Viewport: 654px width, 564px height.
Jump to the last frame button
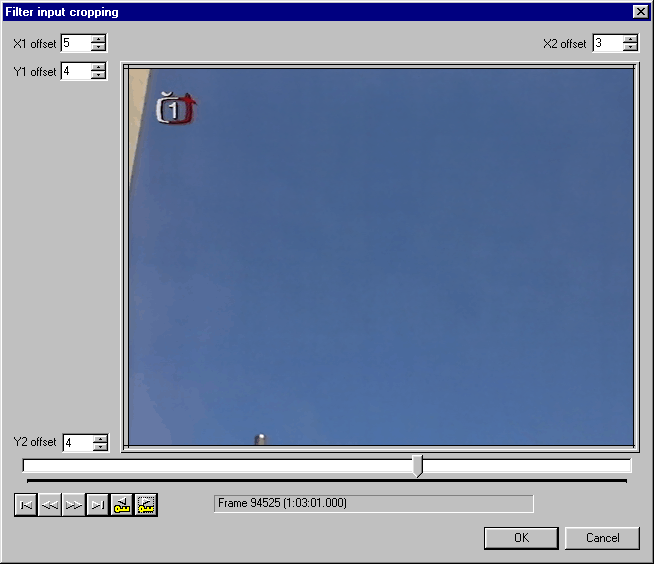[x=98, y=505]
